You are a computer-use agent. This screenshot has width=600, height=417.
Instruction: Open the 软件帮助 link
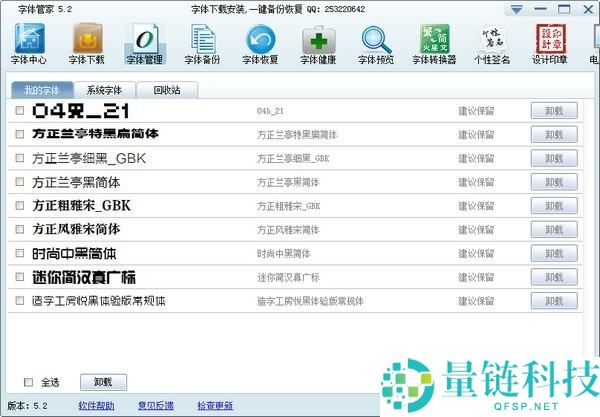coord(98,406)
